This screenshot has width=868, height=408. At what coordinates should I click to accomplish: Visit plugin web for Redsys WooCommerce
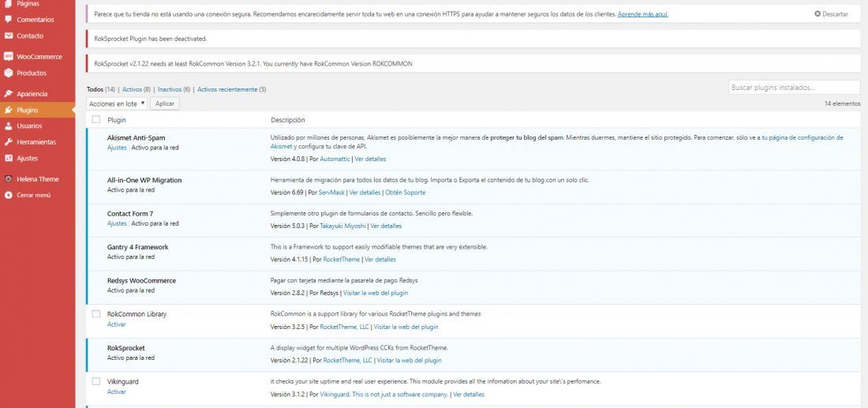376,293
